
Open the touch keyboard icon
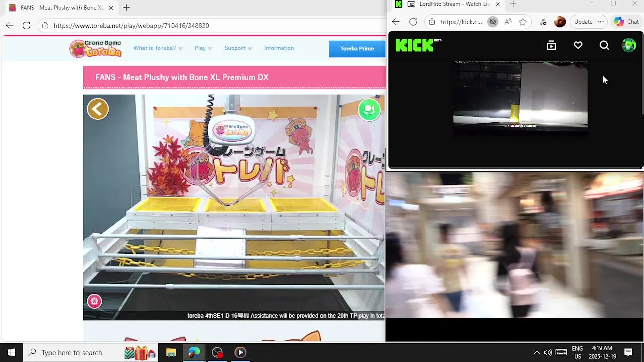coord(561,352)
